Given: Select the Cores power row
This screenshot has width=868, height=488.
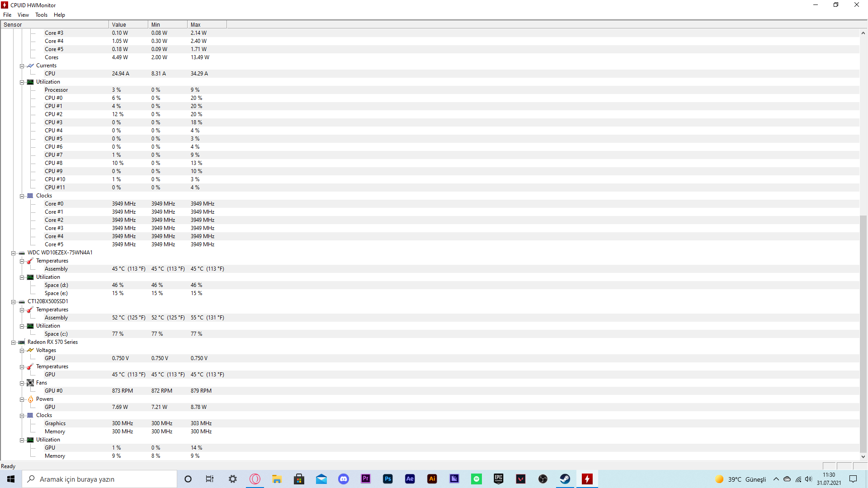Looking at the screenshot, I should point(429,57).
